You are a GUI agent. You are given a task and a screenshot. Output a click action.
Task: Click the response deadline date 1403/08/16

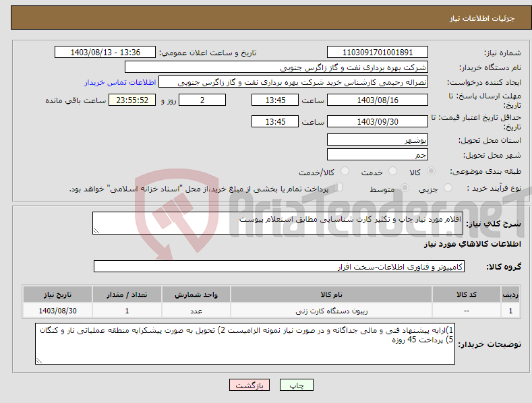[x=378, y=100]
